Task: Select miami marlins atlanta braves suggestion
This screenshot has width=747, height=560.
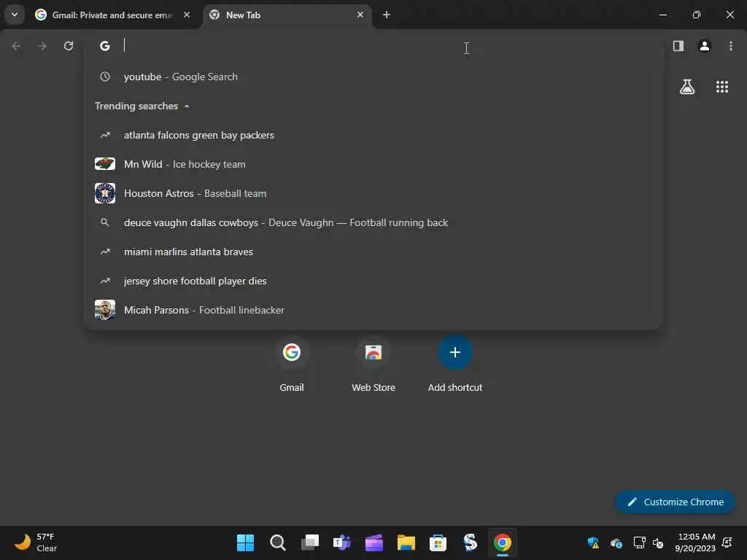Action: (x=373, y=252)
